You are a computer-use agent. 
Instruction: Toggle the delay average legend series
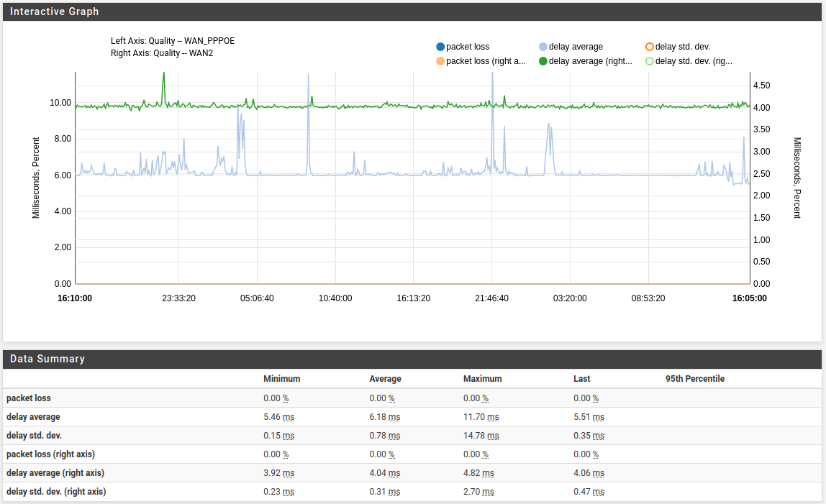[x=571, y=47]
